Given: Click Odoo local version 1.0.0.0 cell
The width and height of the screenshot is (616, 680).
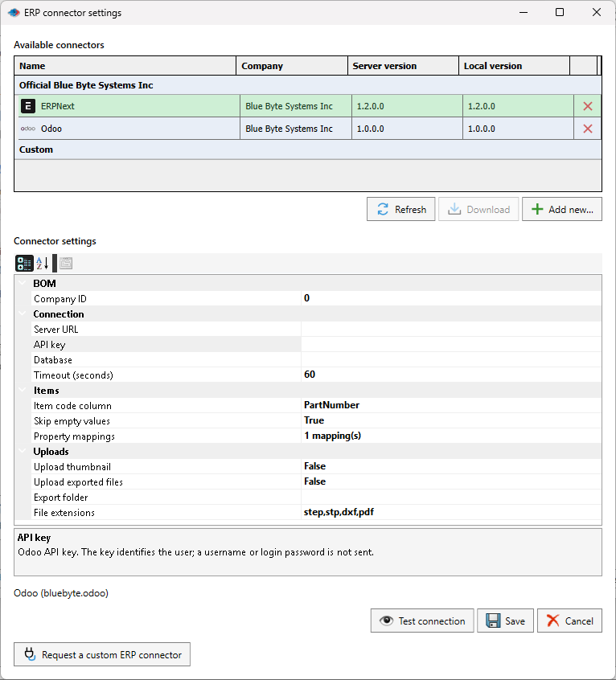Looking at the screenshot, I should (518, 129).
